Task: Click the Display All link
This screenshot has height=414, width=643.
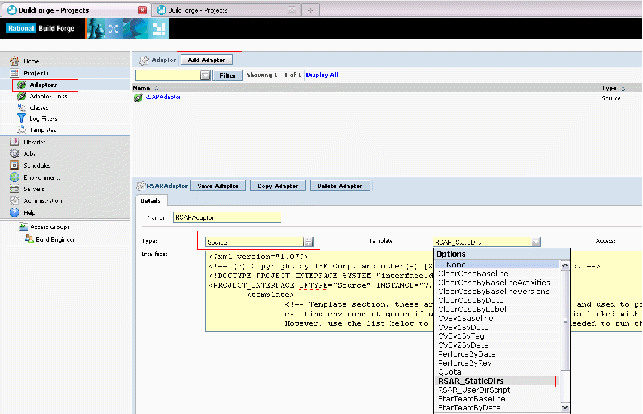Action: (x=322, y=75)
